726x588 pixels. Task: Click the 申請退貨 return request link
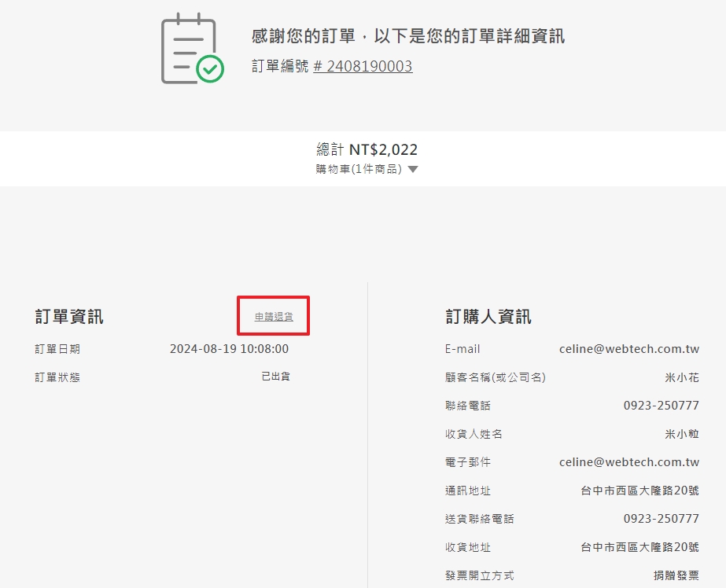tap(274, 316)
